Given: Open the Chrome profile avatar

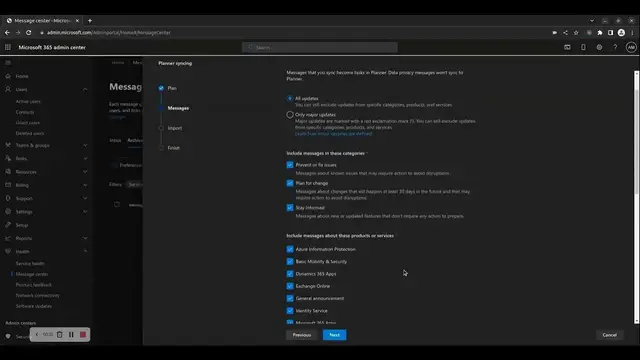Looking at the screenshot, I should tap(621, 33).
